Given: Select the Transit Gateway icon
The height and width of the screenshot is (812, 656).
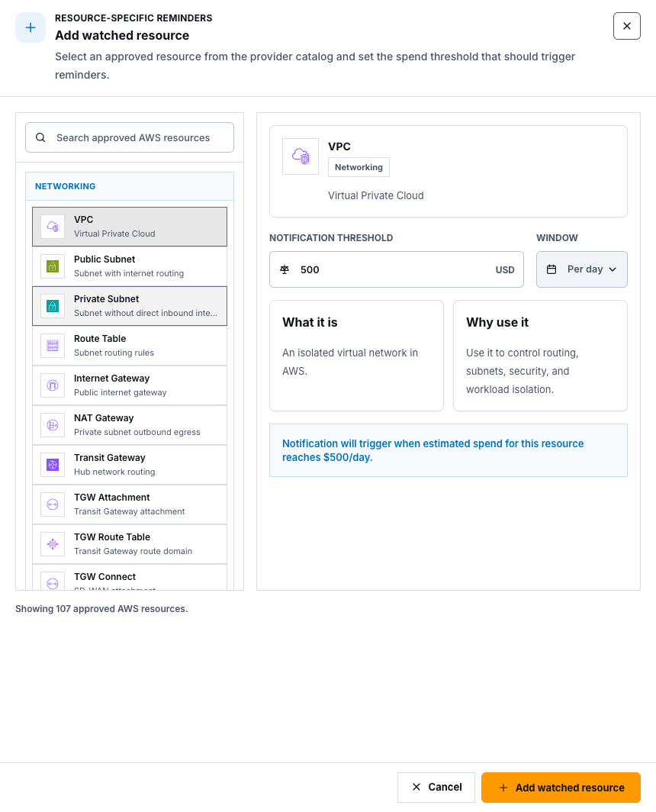Looking at the screenshot, I should pyautogui.click(x=53, y=465).
